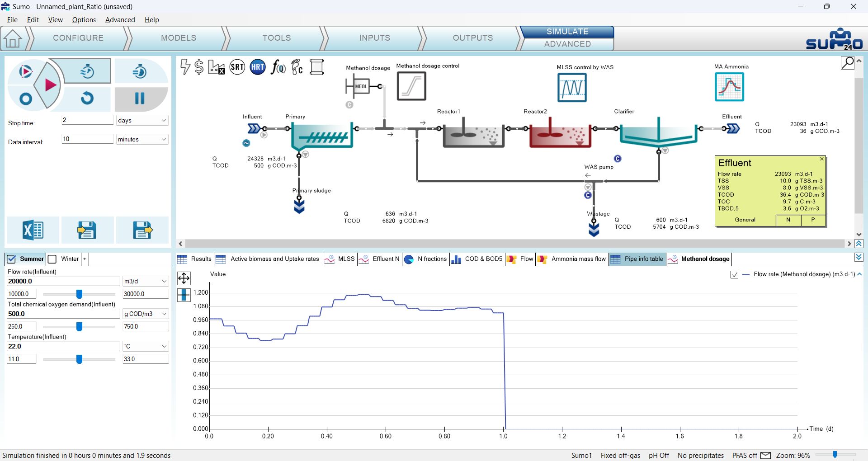Viewport: 868px width, 461px height.
Task: Select the red Reactor2 tank
Action: [x=560, y=133]
